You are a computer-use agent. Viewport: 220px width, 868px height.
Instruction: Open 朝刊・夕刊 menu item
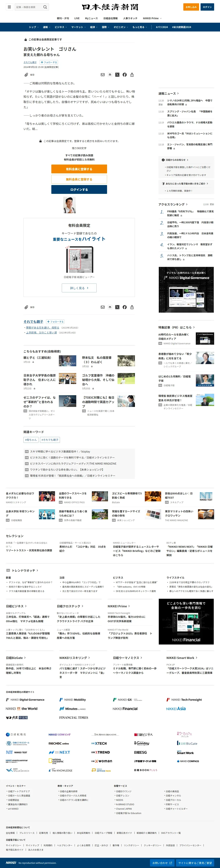point(63,18)
